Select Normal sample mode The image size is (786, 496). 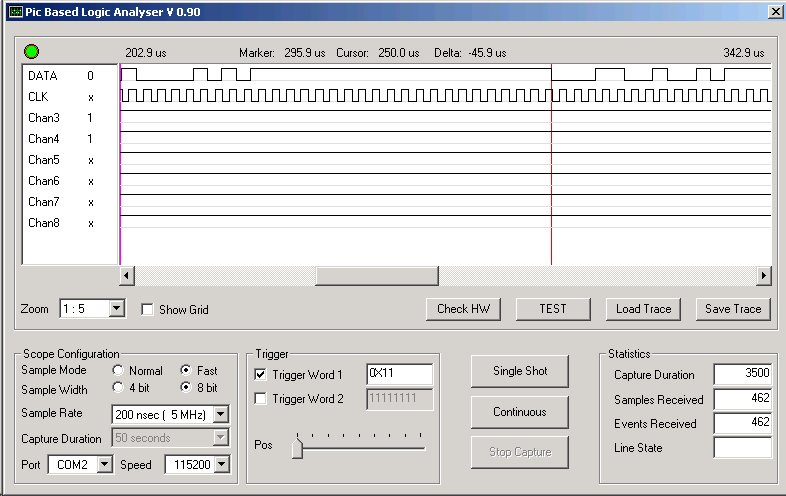[118, 370]
